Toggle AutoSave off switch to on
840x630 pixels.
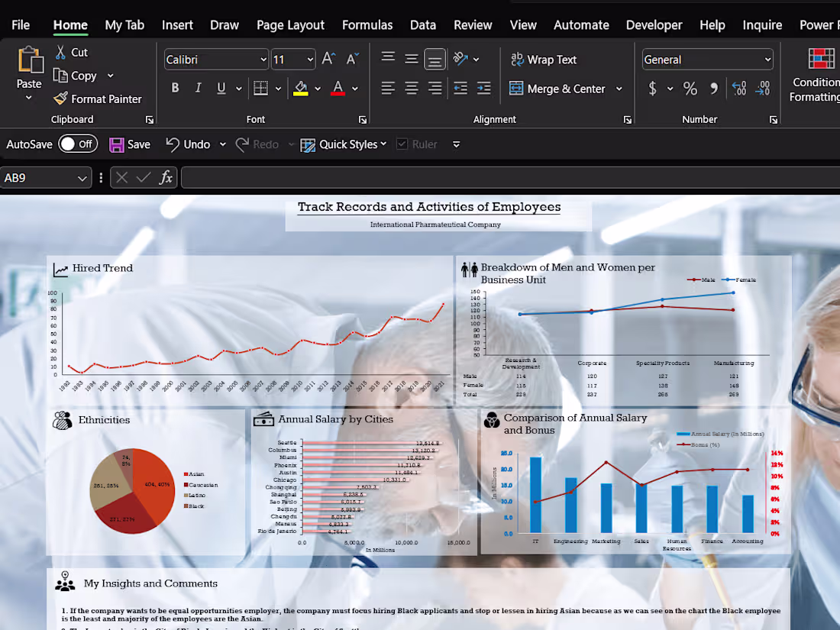pyautogui.click(x=78, y=144)
